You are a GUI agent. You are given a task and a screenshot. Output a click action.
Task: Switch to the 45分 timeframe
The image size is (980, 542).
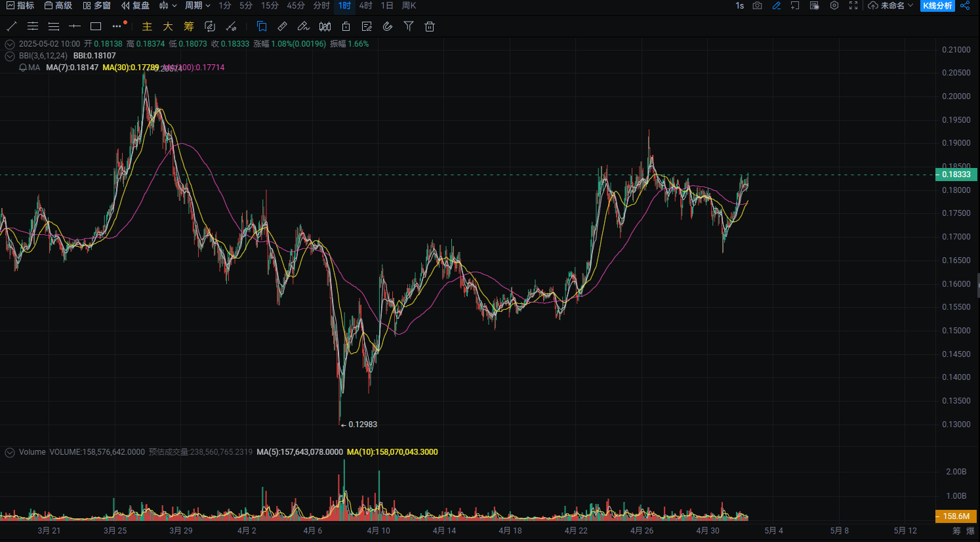(296, 5)
